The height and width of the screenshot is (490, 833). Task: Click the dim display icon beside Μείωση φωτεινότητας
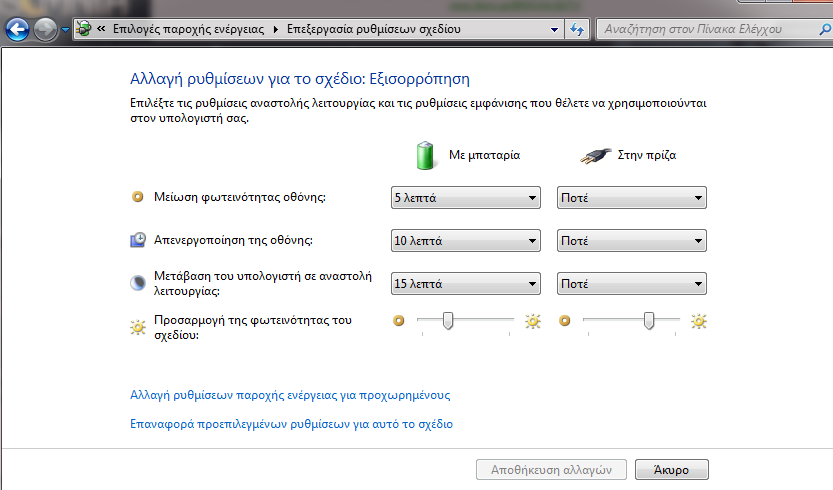tap(138, 197)
